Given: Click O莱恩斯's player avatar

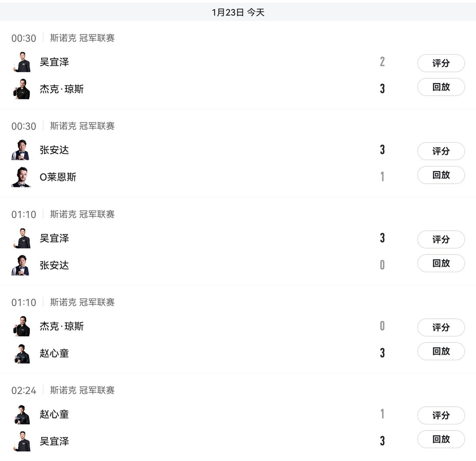Looking at the screenshot, I should click(x=21, y=177).
